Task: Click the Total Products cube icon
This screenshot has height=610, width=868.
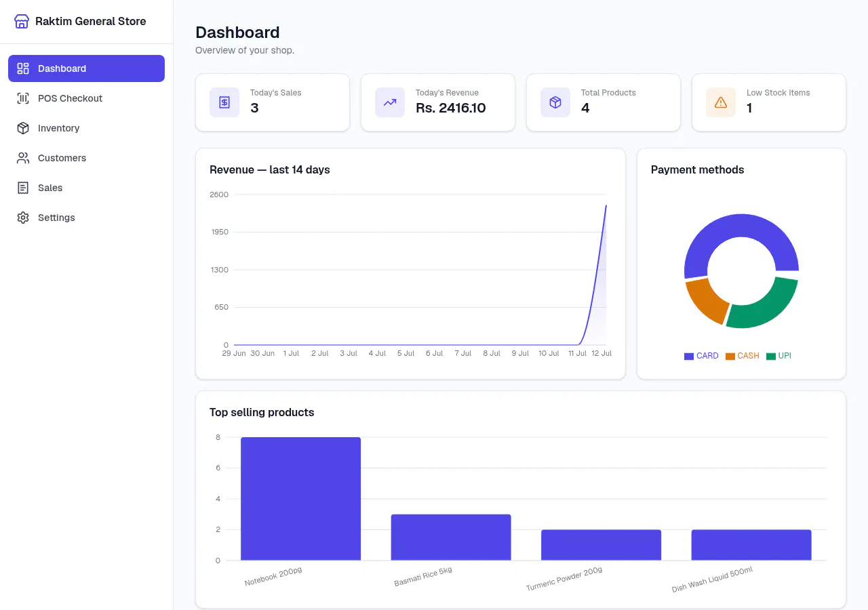Action: 555,102
